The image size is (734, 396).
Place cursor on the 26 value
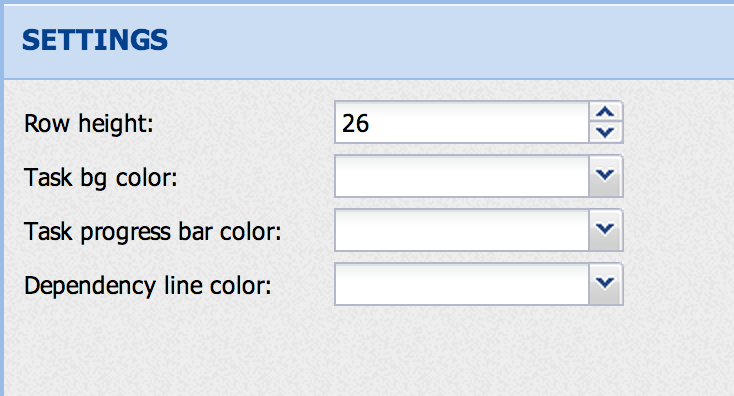(355, 124)
